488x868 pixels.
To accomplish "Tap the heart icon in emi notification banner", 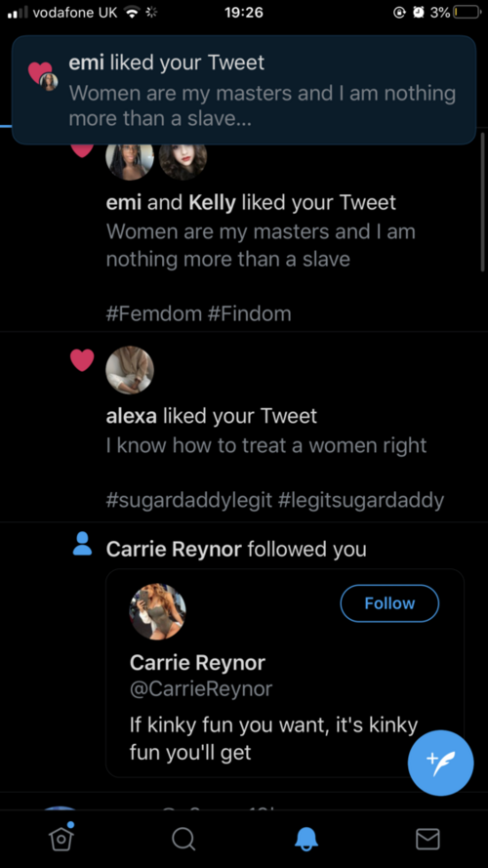I will tap(40, 73).
